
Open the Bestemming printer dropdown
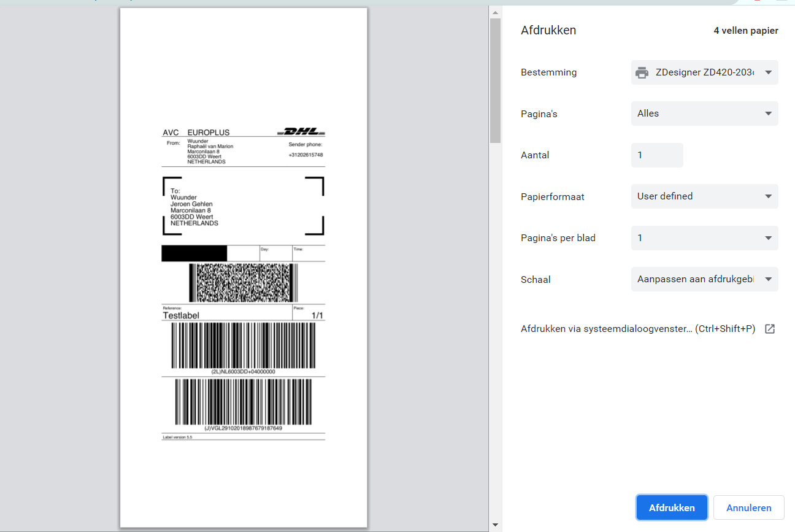tap(704, 72)
